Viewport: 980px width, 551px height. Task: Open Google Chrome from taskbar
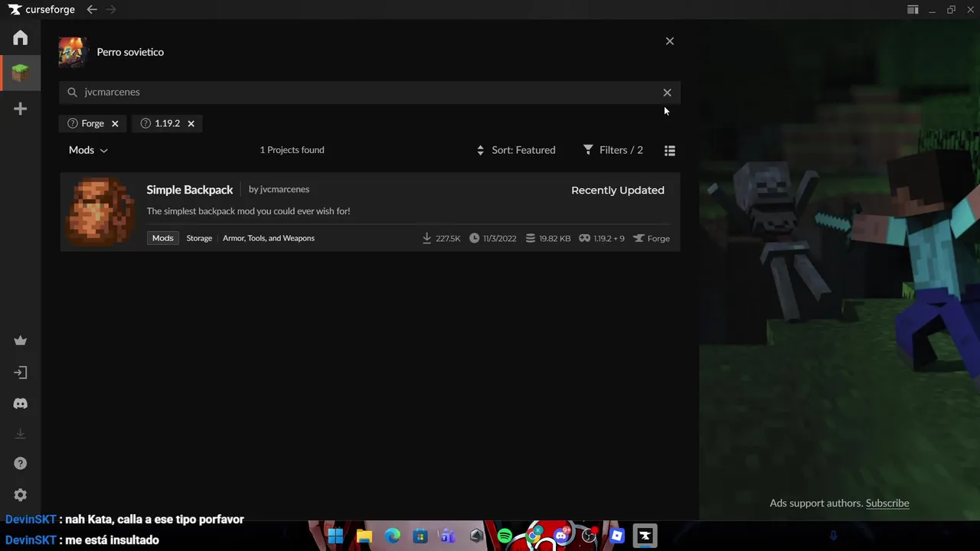click(x=533, y=536)
